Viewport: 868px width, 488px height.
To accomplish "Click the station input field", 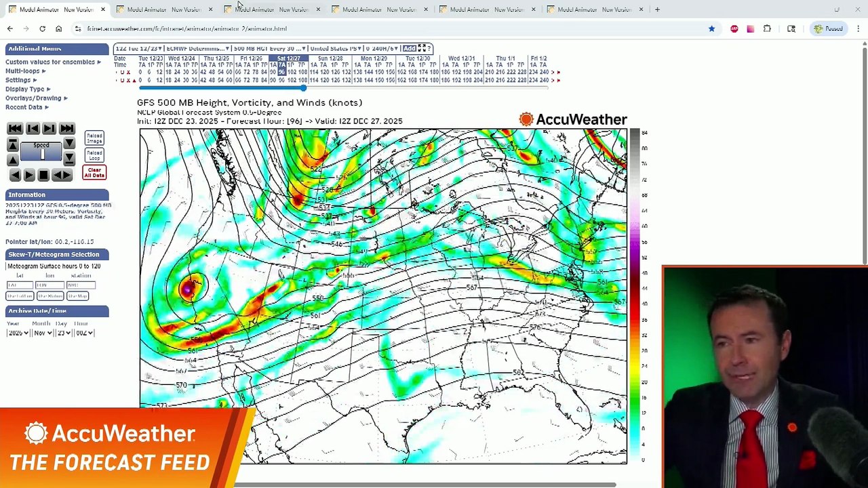I will (81, 285).
